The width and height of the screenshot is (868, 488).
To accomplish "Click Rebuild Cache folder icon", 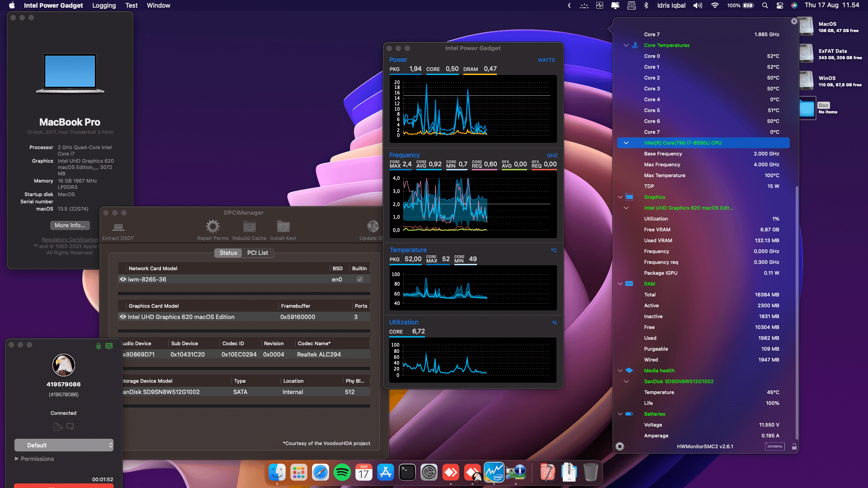I will coord(250,226).
